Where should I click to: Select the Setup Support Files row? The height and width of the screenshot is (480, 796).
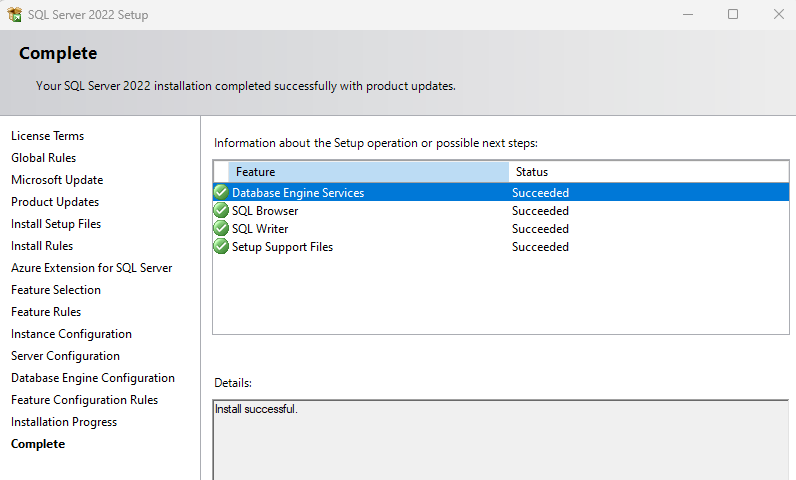(501, 247)
